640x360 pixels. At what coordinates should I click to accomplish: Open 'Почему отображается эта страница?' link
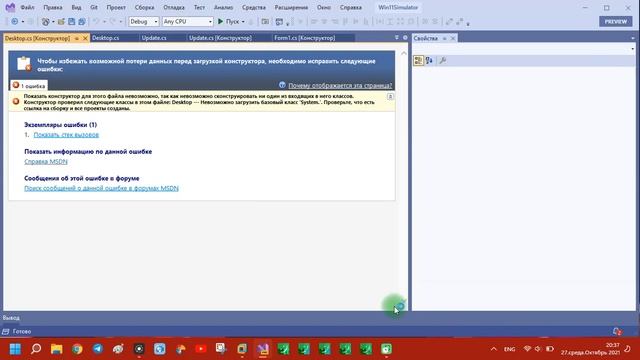pyautogui.click(x=340, y=85)
